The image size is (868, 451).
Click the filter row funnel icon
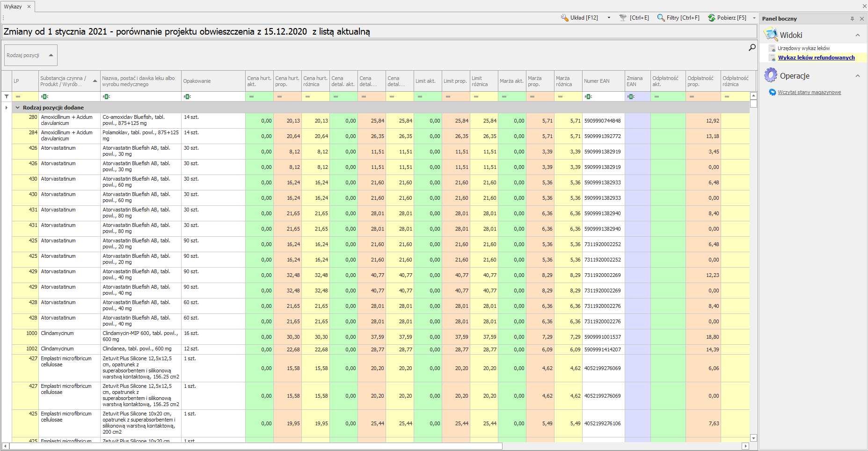7,96
